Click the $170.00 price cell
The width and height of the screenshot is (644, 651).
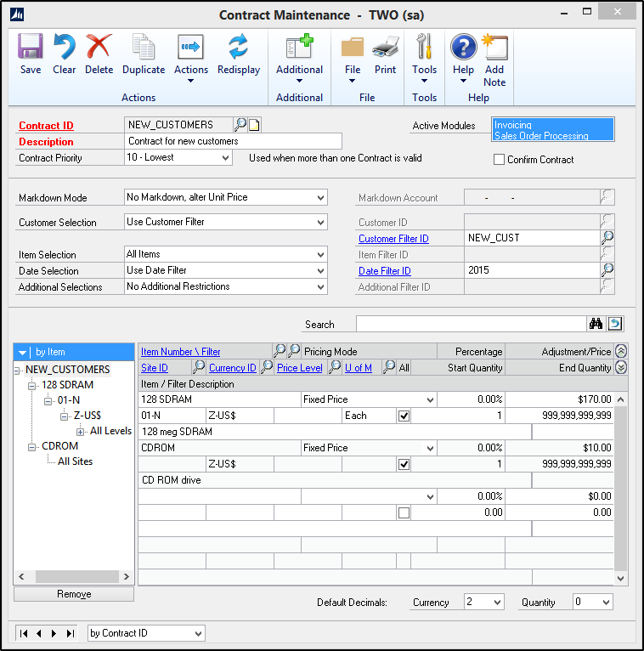(x=559, y=399)
